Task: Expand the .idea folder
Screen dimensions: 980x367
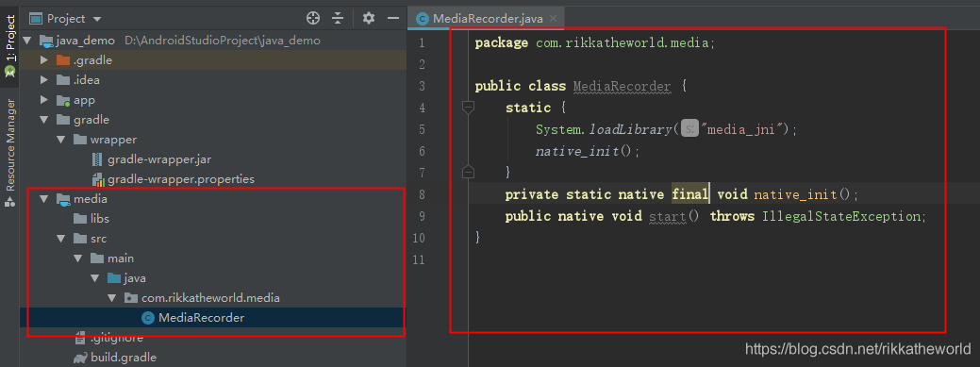Action: pos(43,80)
